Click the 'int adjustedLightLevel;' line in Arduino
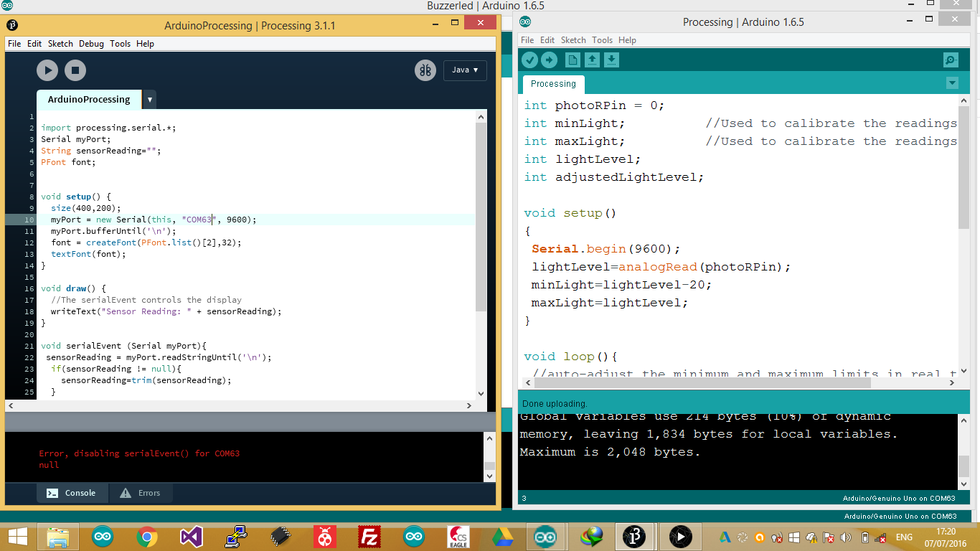The height and width of the screenshot is (551, 980). tap(613, 177)
